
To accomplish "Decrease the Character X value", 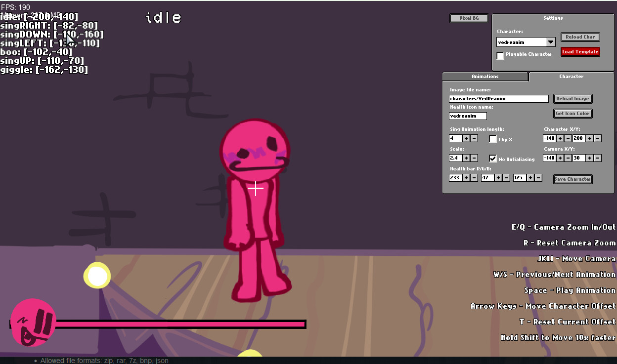I will coord(568,138).
